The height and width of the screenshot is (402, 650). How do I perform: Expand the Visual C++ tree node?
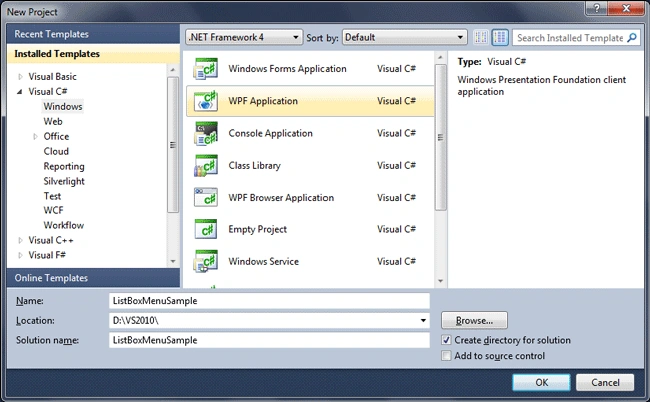[x=20, y=240]
